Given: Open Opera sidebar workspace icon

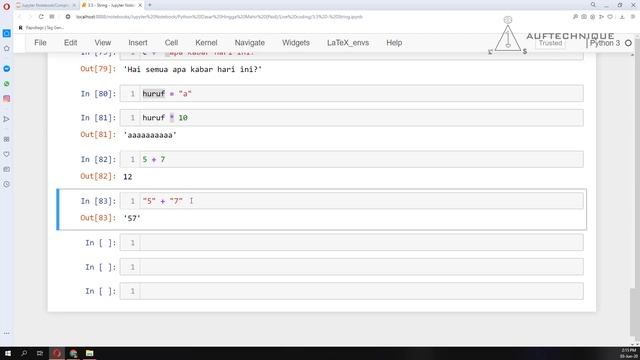Looking at the screenshot, I should tap(7, 33).
